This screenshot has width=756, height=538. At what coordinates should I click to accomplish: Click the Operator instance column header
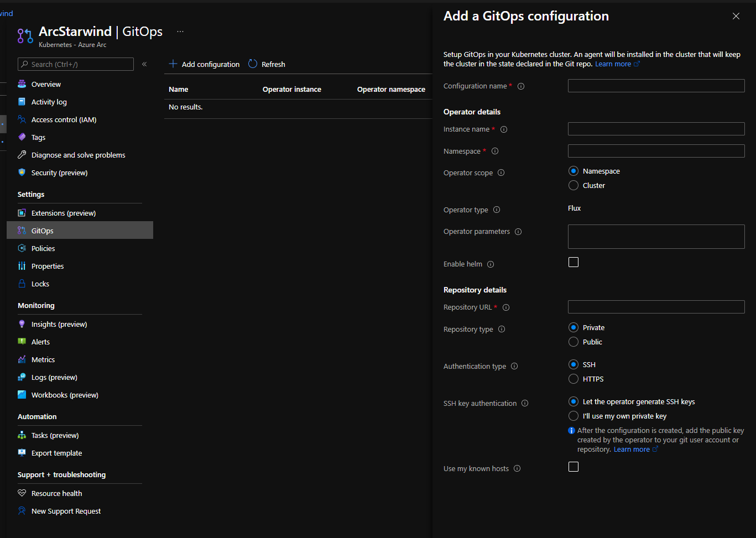click(x=292, y=89)
